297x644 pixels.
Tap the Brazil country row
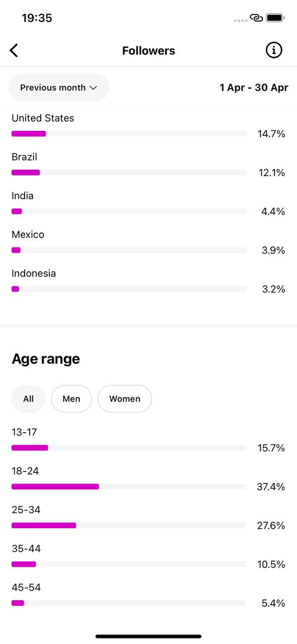(x=148, y=165)
